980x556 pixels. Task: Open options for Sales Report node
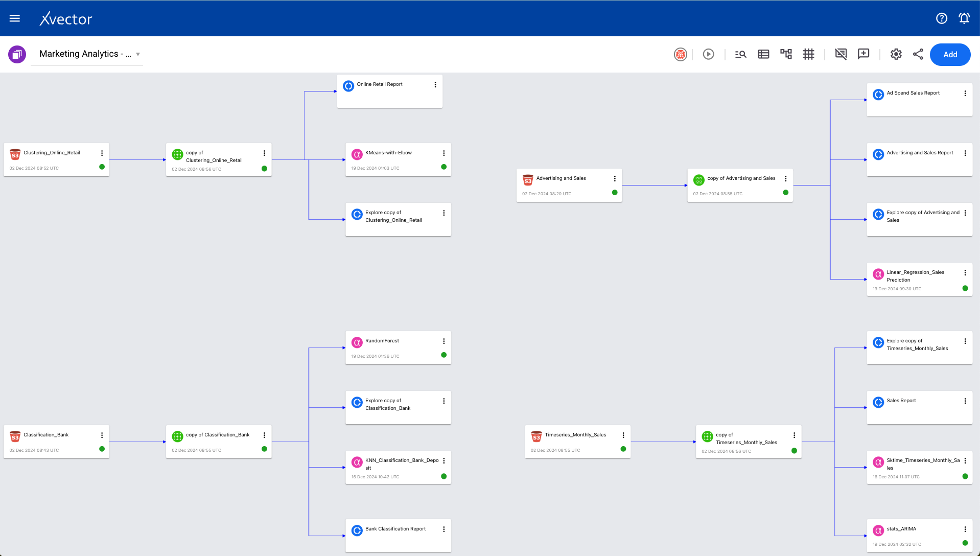(x=965, y=401)
